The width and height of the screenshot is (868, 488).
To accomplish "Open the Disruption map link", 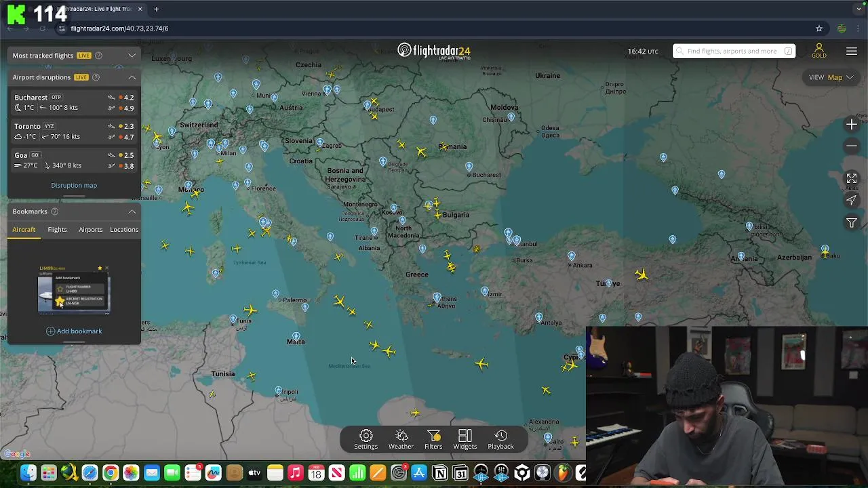I will pyautogui.click(x=74, y=185).
